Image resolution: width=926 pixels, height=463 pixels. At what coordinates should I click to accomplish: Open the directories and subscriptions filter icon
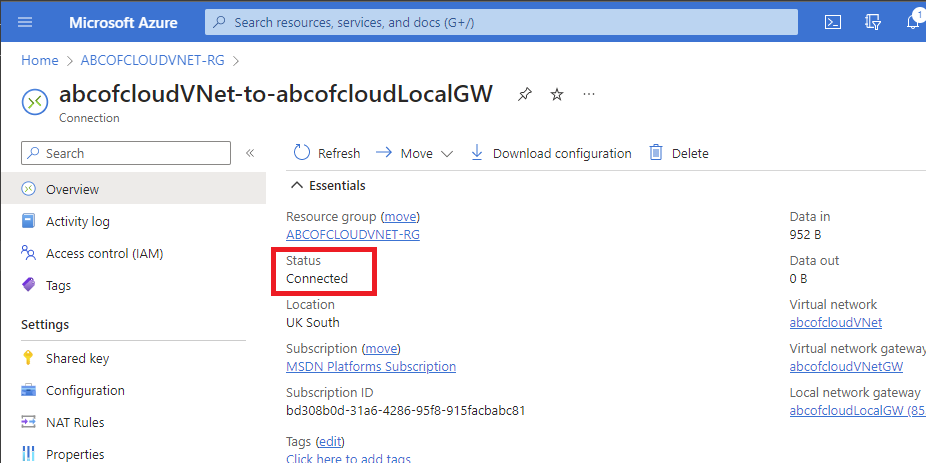[x=873, y=22]
